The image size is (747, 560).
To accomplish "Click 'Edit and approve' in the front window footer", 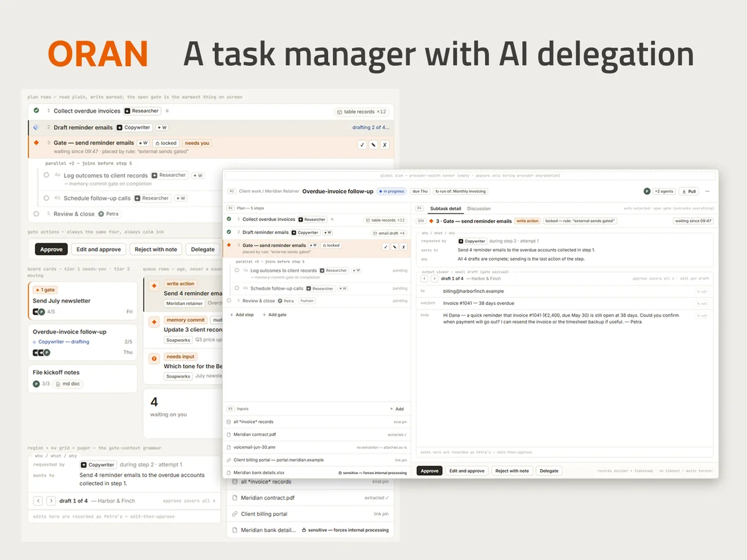I will pyautogui.click(x=467, y=471).
